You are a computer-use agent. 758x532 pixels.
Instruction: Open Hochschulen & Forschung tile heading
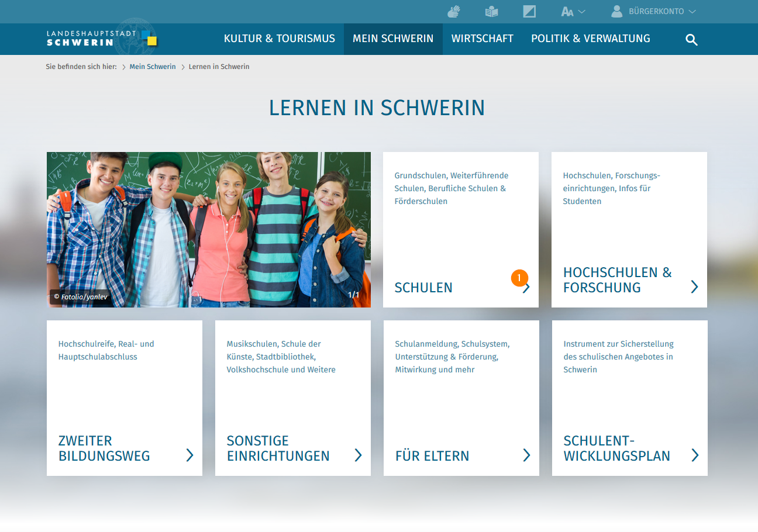click(x=618, y=280)
